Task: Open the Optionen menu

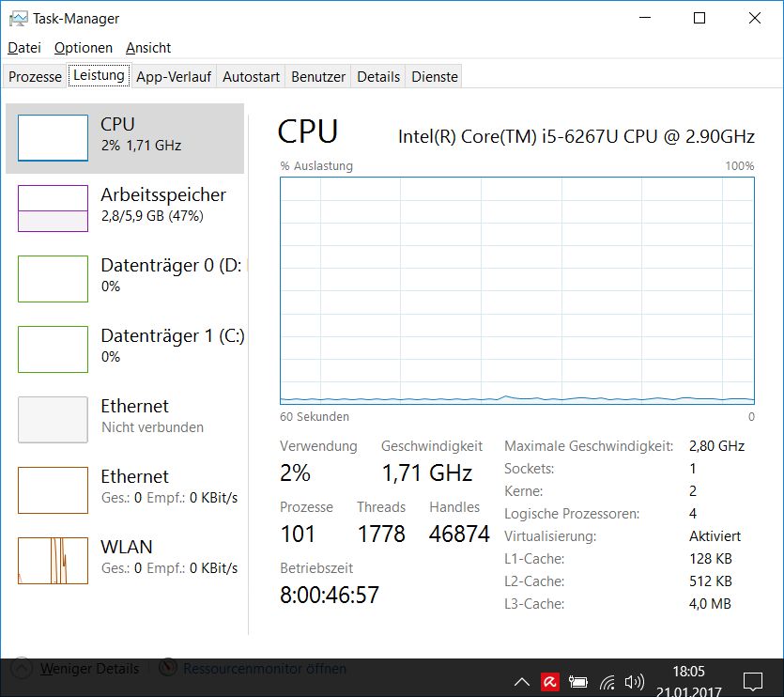Action: coord(83,48)
